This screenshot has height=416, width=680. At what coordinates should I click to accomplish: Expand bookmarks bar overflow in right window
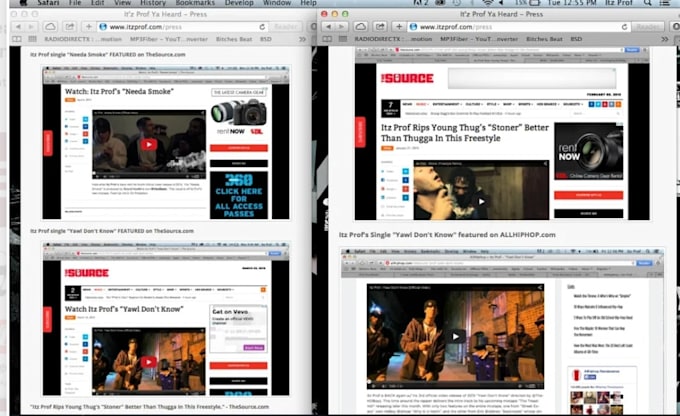[664, 39]
